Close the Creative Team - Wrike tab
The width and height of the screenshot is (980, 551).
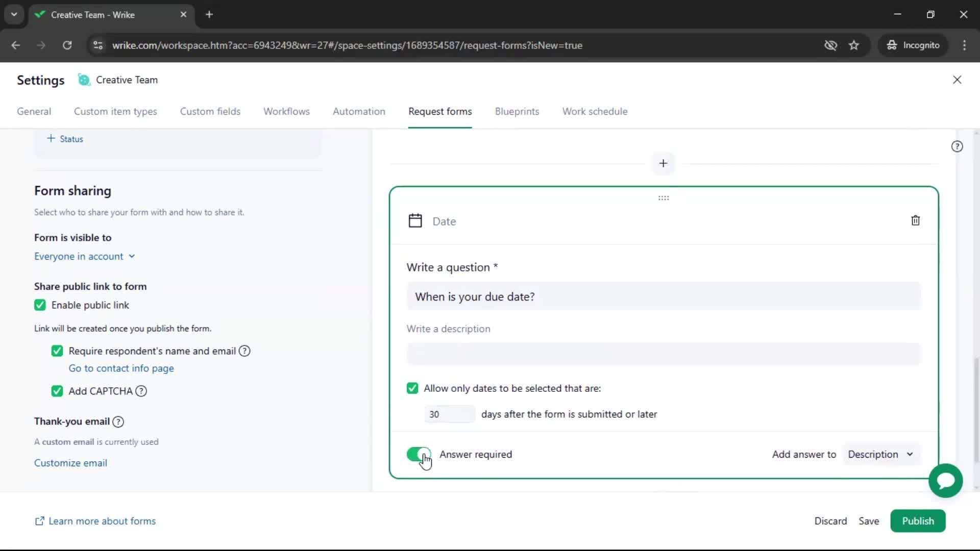click(x=183, y=15)
